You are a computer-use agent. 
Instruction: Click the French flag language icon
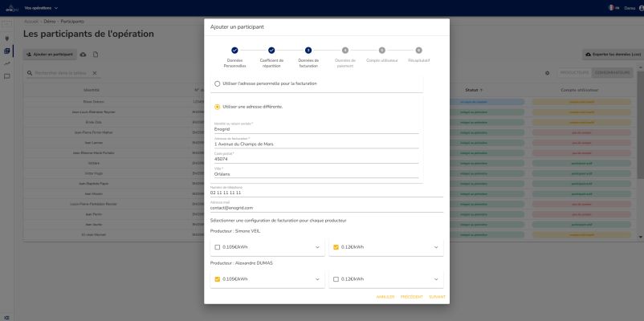(612, 7)
